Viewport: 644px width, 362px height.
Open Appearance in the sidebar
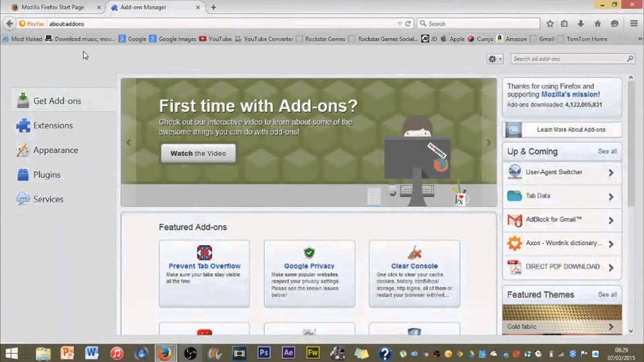pos(63,150)
